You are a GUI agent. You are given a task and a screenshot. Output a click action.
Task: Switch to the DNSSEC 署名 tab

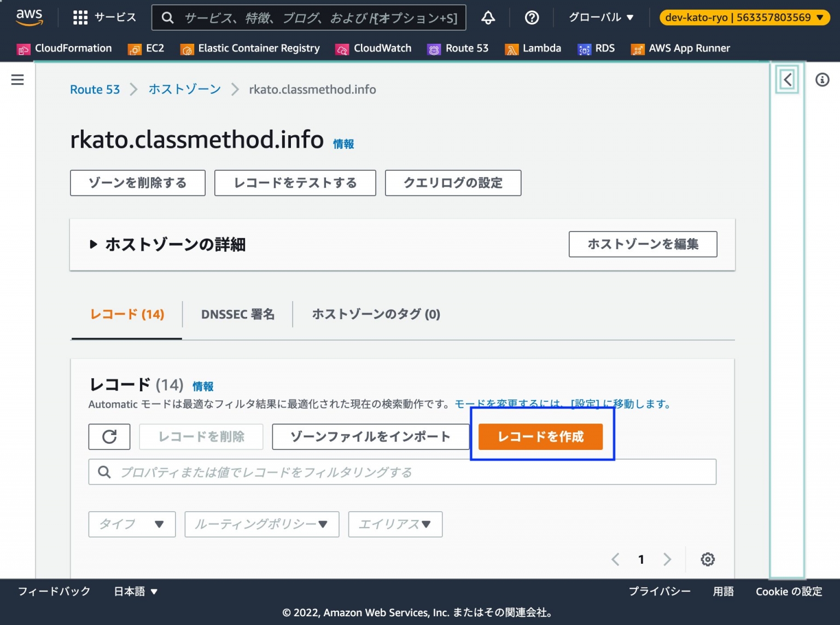[237, 314]
